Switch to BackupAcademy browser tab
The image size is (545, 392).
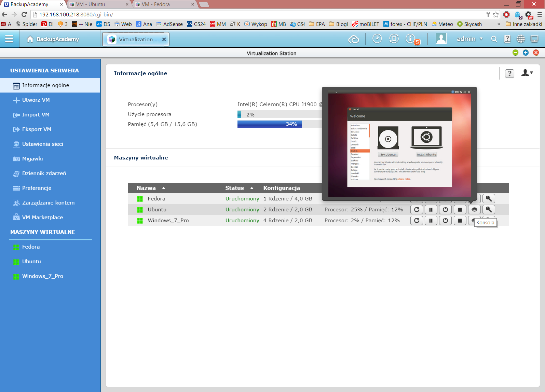[x=33, y=4]
